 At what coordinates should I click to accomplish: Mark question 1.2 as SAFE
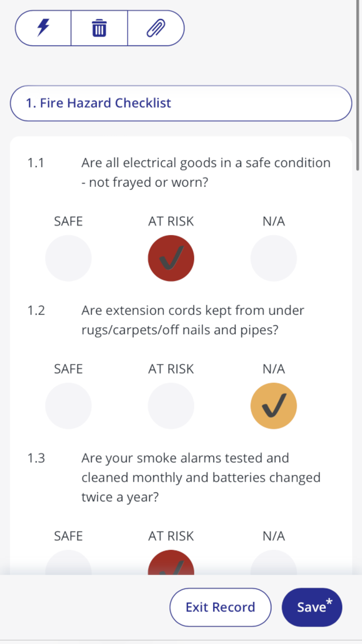click(x=68, y=405)
